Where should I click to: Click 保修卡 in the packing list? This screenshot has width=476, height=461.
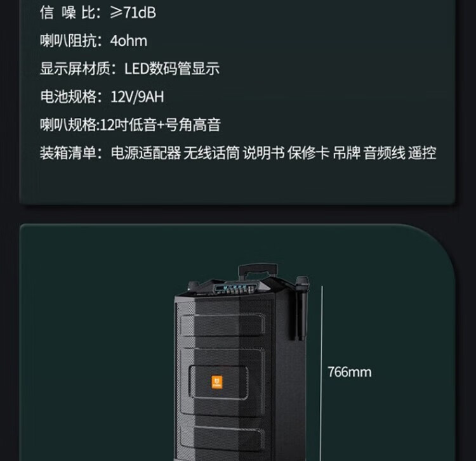[x=308, y=153]
